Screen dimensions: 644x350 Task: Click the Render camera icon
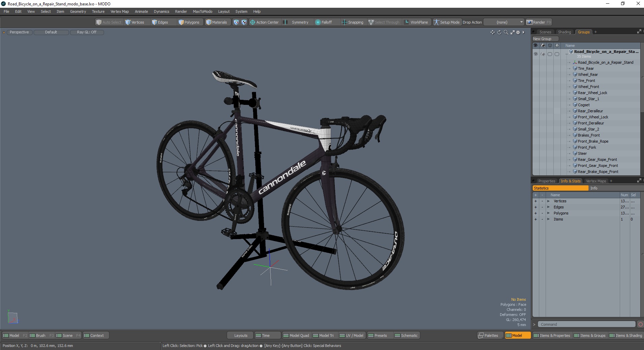pos(529,22)
